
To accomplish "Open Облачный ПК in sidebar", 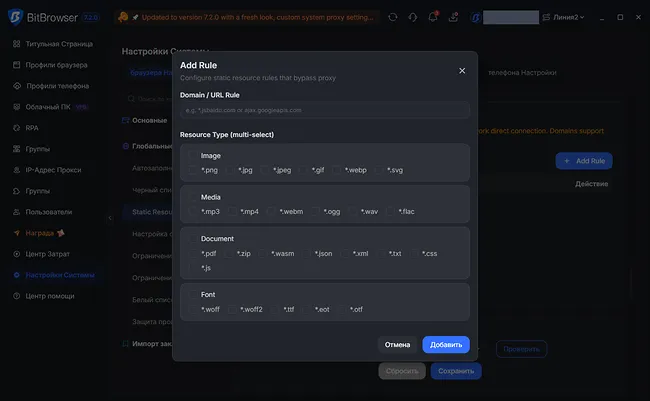I will (x=48, y=107).
